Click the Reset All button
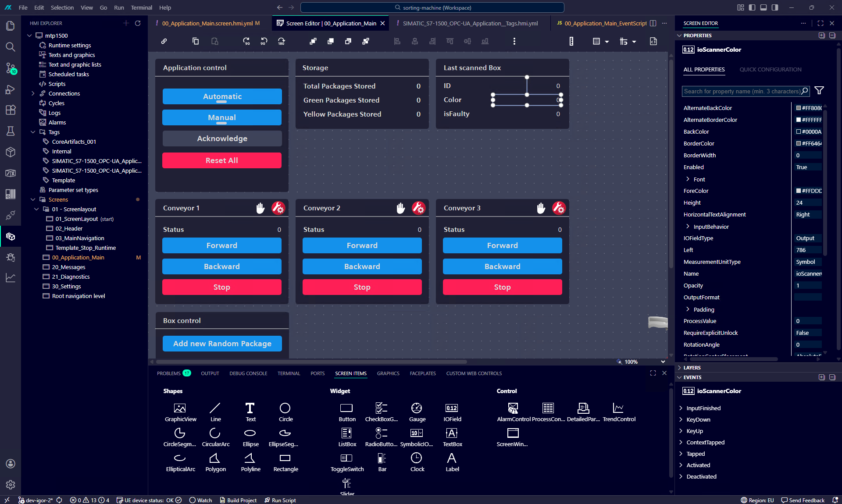 222,160
